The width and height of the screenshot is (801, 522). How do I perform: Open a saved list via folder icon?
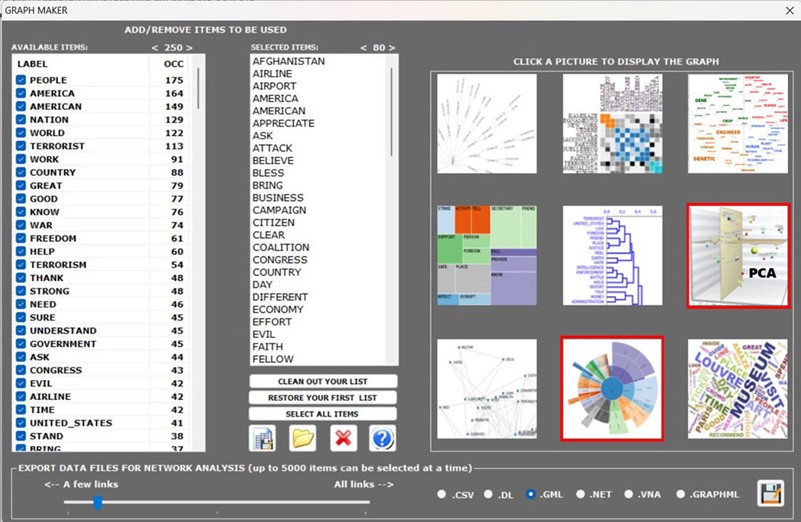pyautogui.click(x=302, y=438)
